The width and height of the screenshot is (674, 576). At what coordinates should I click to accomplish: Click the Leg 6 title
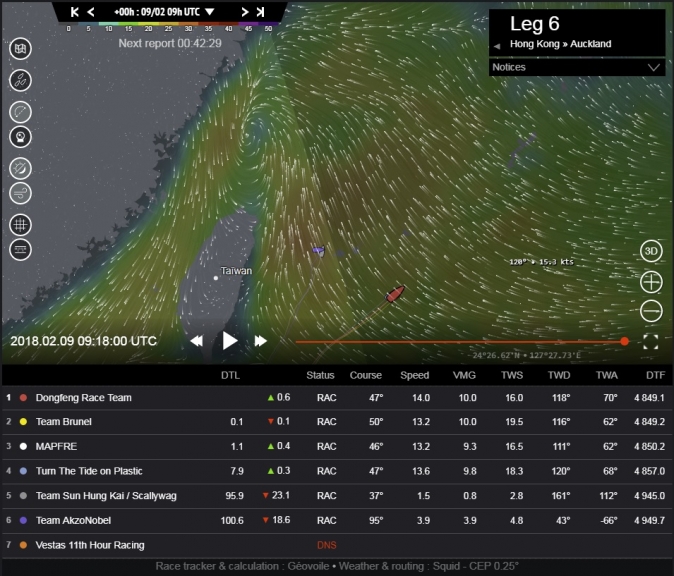click(x=534, y=24)
